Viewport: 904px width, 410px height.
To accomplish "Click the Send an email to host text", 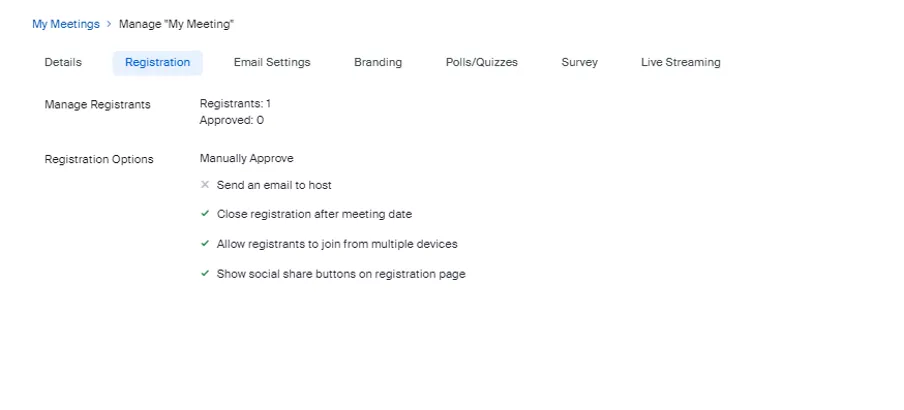I will pyautogui.click(x=274, y=185).
